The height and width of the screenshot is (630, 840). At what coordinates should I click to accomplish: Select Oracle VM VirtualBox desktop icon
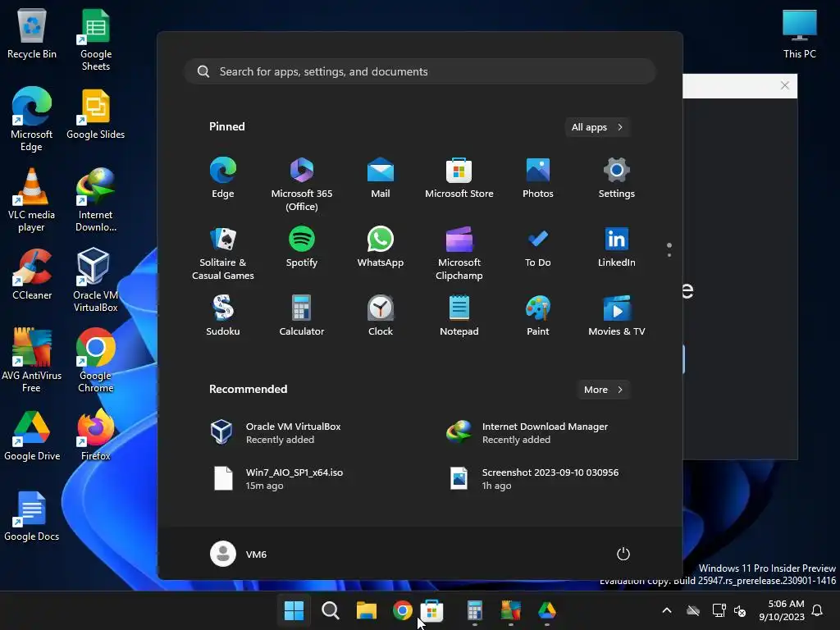95,281
